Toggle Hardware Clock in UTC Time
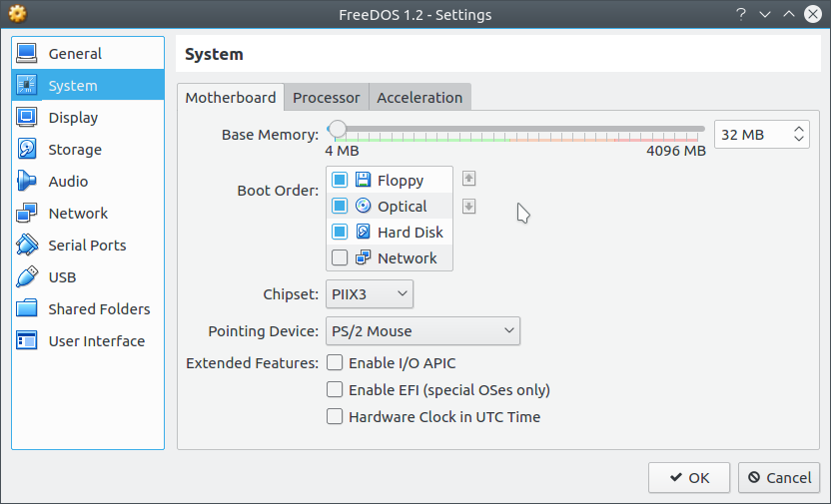The height and width of the screenshot is (504, 831). click(335, 416)
